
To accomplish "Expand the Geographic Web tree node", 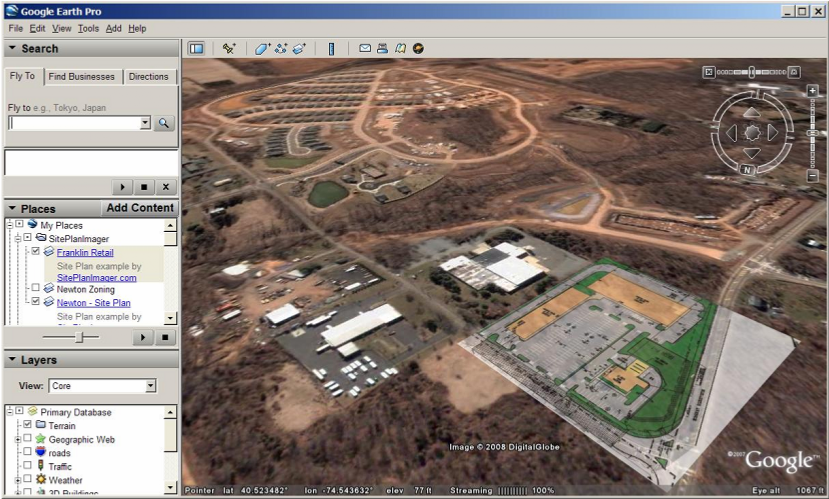I will [x=17, y=439].
